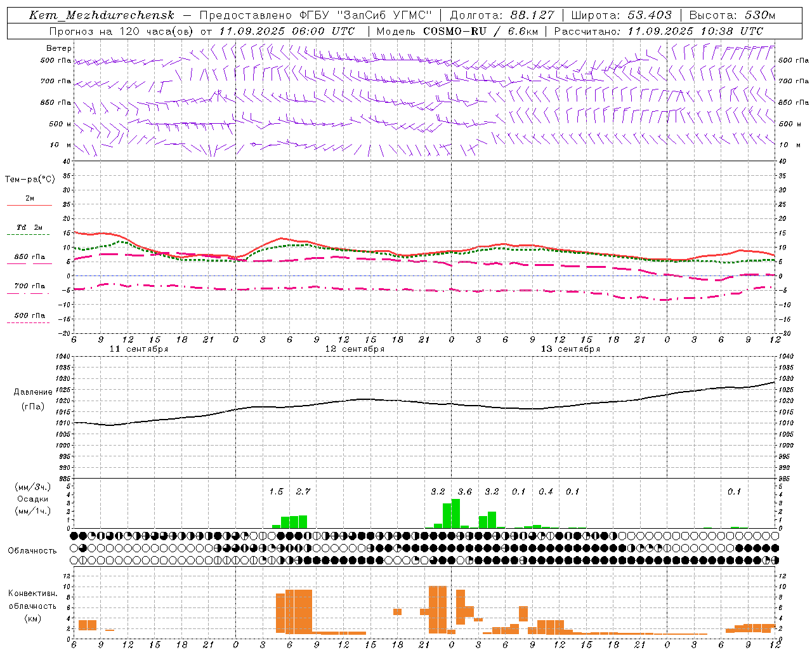Click the Долгота: 88.127 value

502,15
